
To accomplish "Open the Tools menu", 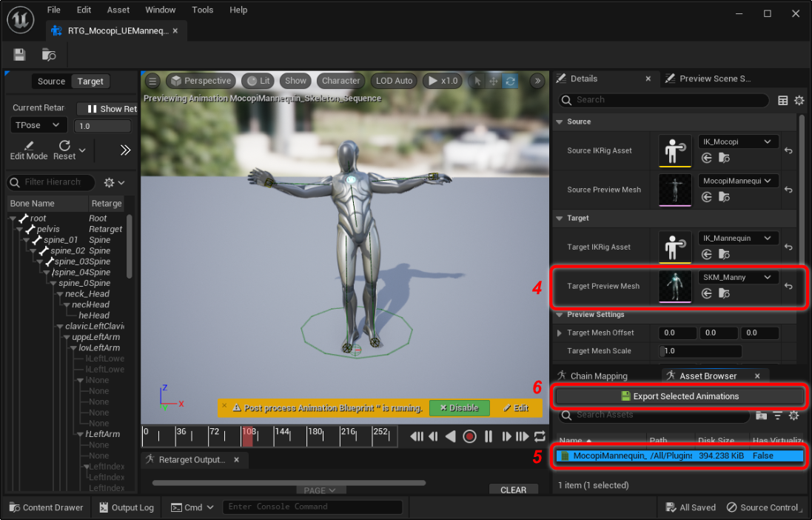I will [x=202, y=10].
